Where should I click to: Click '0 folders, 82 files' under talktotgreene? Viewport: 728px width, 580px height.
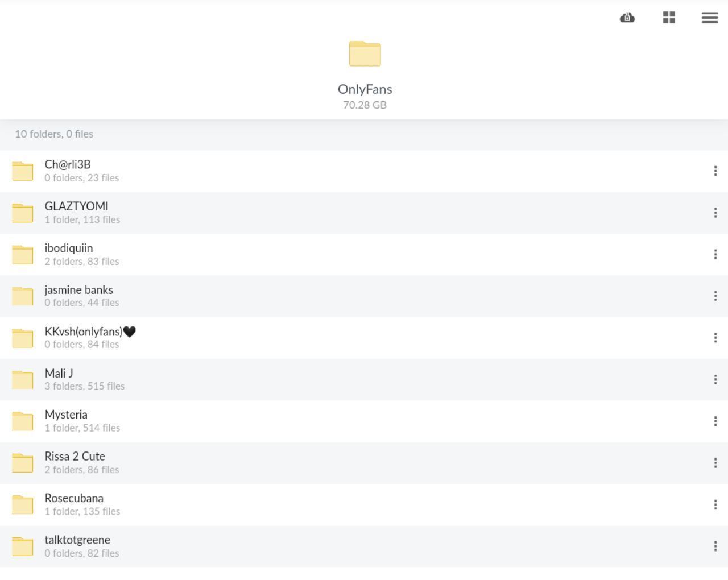point(82,553)
